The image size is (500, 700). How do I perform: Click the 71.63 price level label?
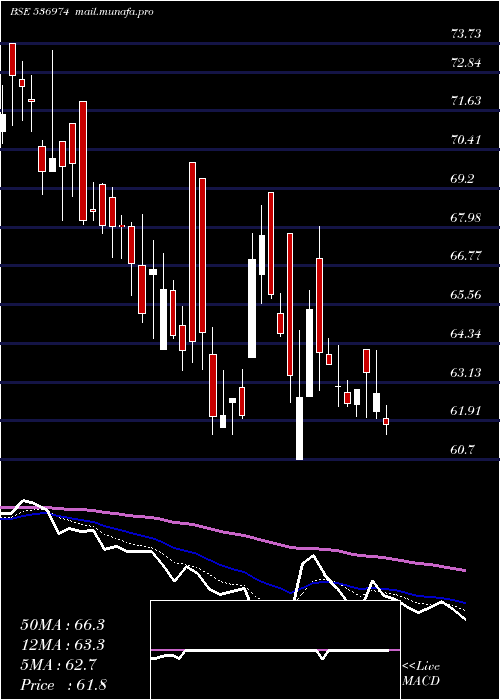467,101
